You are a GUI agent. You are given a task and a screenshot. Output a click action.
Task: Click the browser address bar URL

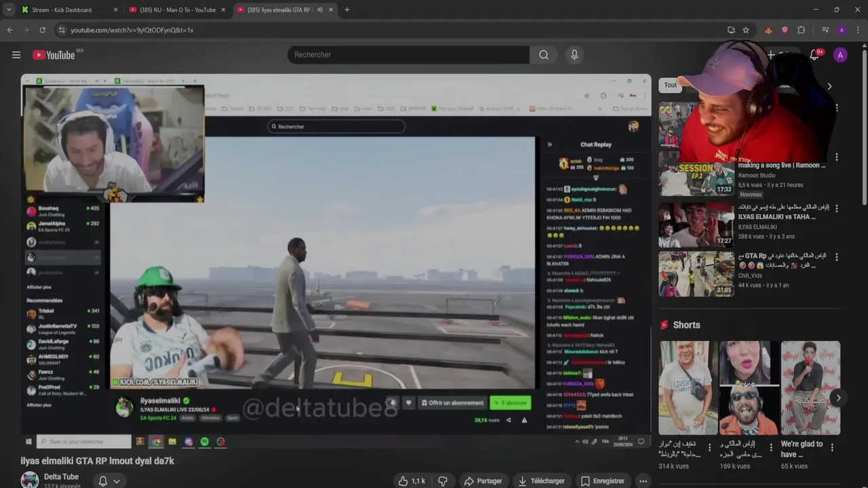tap(132, 30)
